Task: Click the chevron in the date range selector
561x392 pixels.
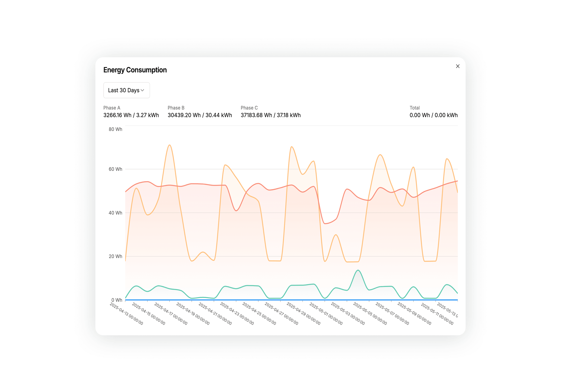Action: [x=142, y=90]
